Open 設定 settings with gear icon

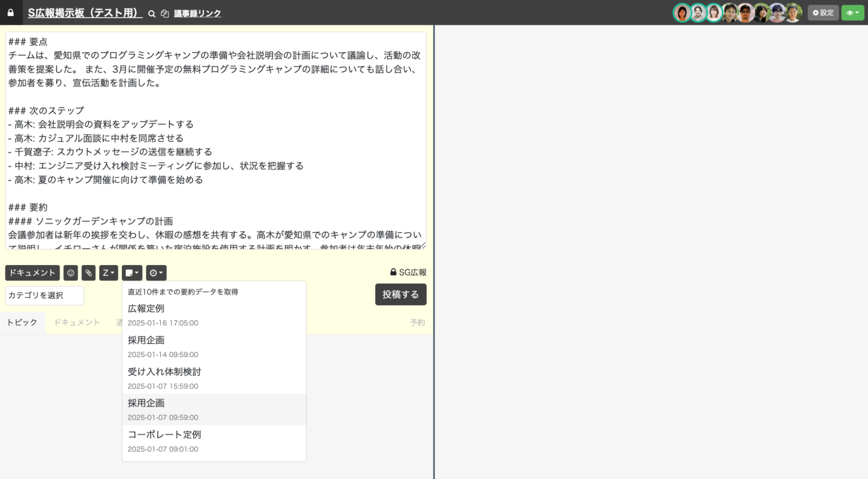[x=823, y=13]
